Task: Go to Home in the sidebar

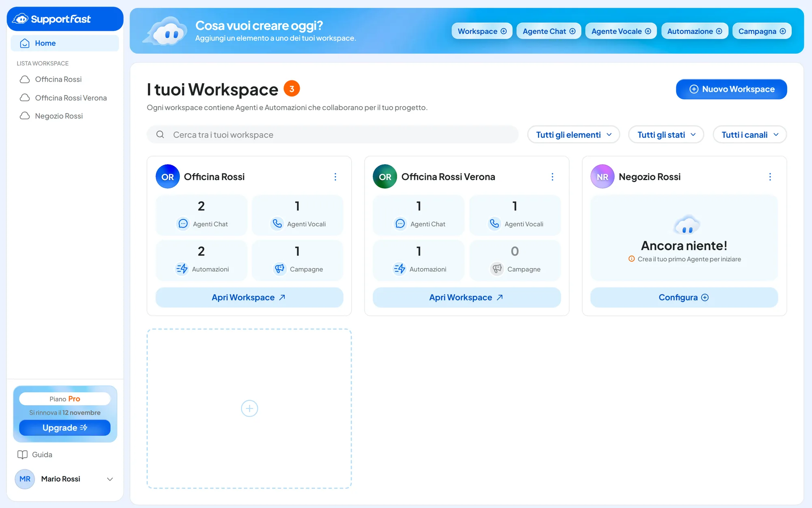Action: (65, 43)
